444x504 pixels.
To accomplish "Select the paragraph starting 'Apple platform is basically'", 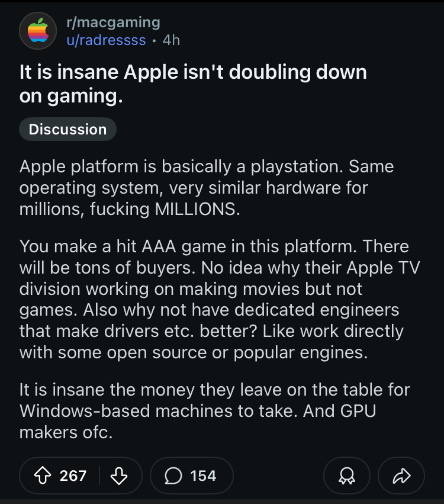I will point(207,188).
